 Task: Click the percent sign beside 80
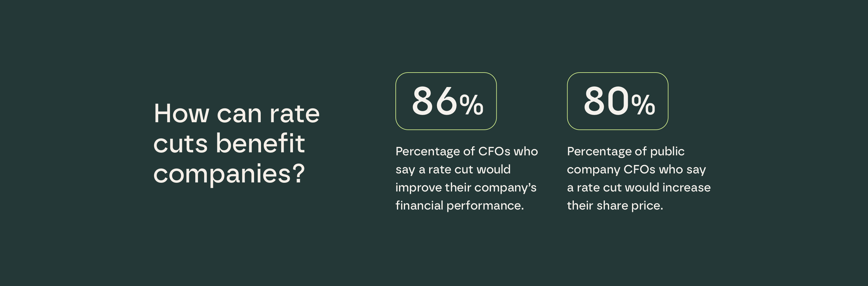click(x=643, y=105)
